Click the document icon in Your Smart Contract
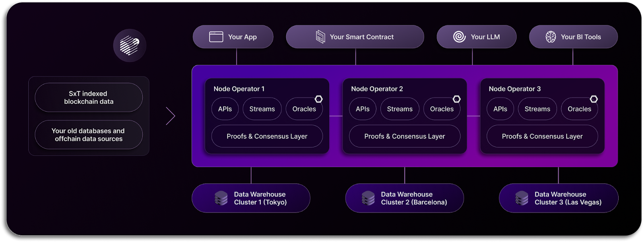Screen dimensions: 644x242 (320, 37)
